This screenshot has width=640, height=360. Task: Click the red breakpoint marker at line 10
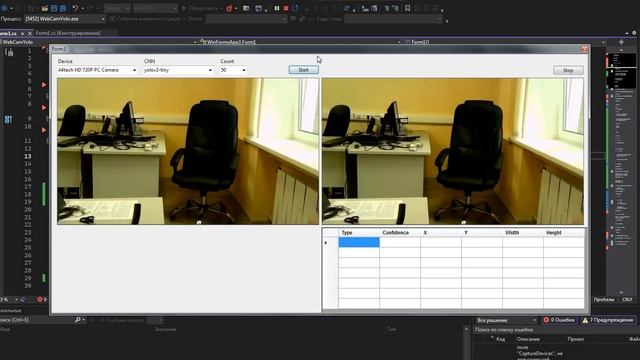point(44,130)
